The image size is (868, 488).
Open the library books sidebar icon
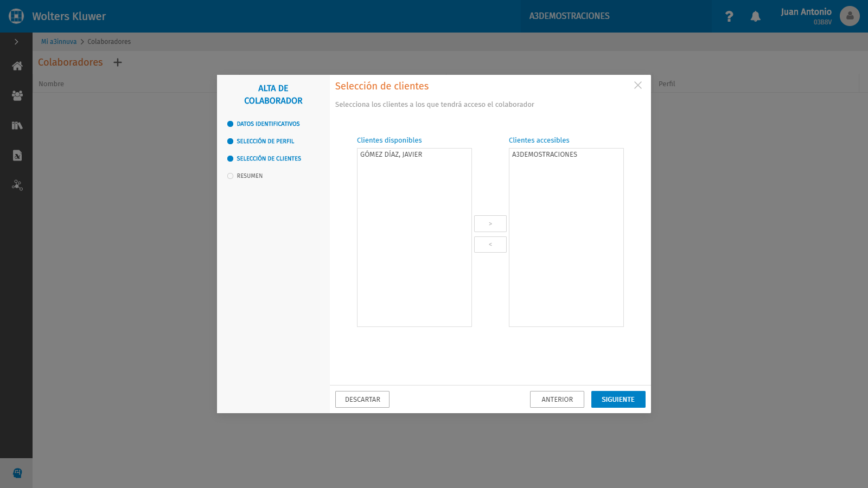pyautogui.click(x=17, y=125)
